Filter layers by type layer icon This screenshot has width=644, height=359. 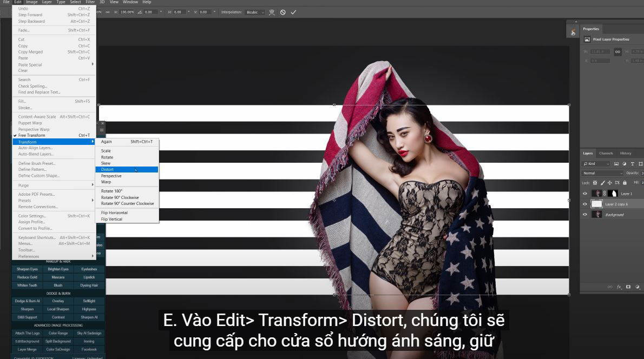pyautogui.click(x=633, y=164)
